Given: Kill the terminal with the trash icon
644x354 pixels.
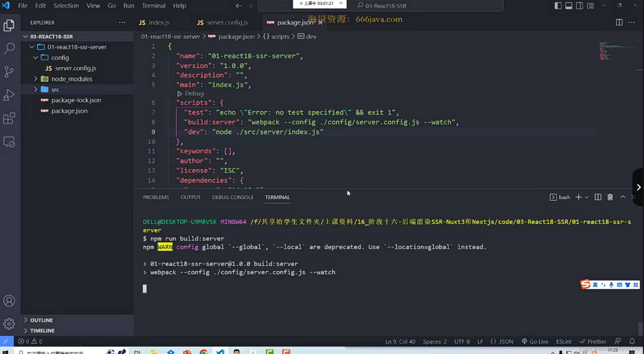Looking at the screenshot, I should click(x=610, y=197).
